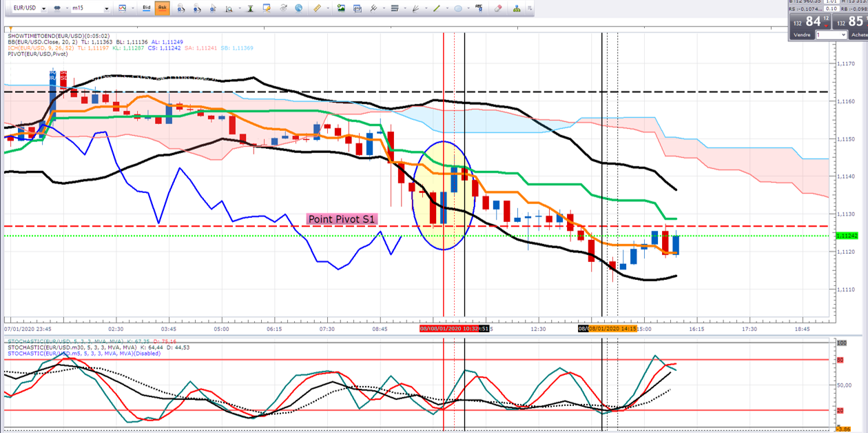Screen dimensions: 868x433
Task: Click the SHOWTIMETOEND indicator label
Action: coord(59,36)
